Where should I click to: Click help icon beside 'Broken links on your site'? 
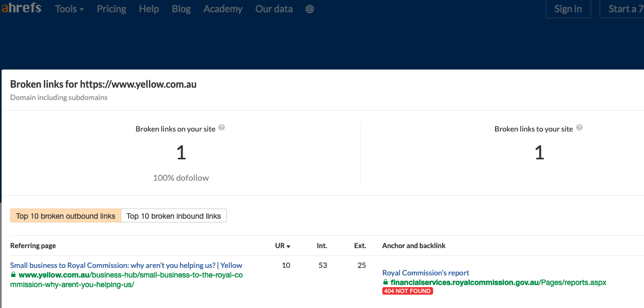tap(222, 128)
